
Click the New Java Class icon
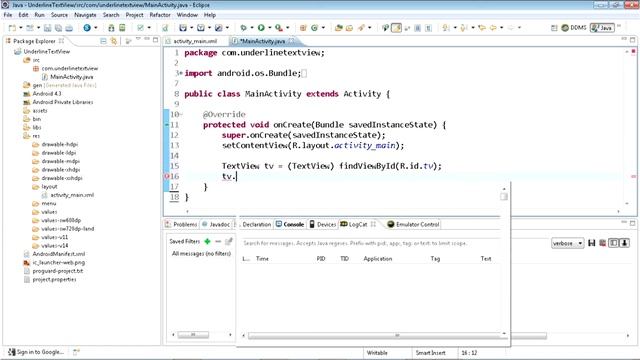coord(314,28)
